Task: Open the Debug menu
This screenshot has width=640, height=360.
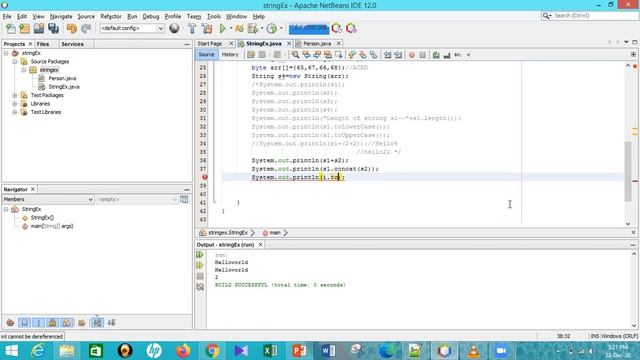Action: tap(151, 16)
